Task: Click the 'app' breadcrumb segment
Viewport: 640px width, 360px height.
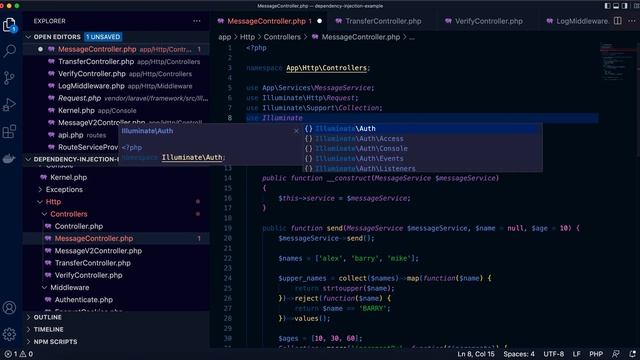Action: coord(224,37)
